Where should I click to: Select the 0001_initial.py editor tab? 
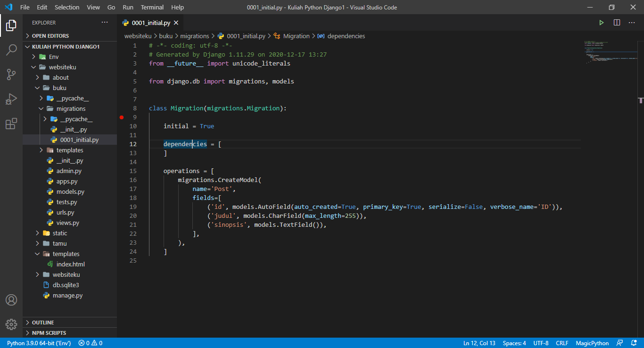pos(150,22)
